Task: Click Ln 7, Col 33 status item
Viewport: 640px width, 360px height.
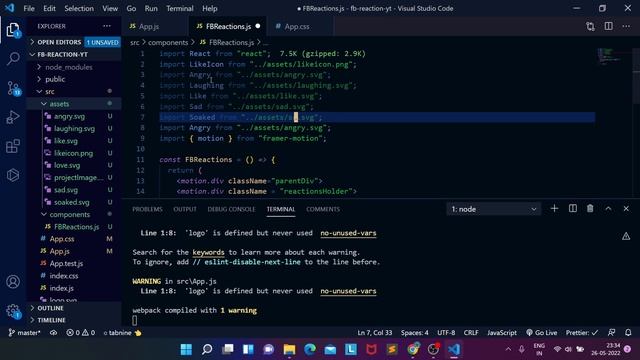Action: click(x=375, y=333)
